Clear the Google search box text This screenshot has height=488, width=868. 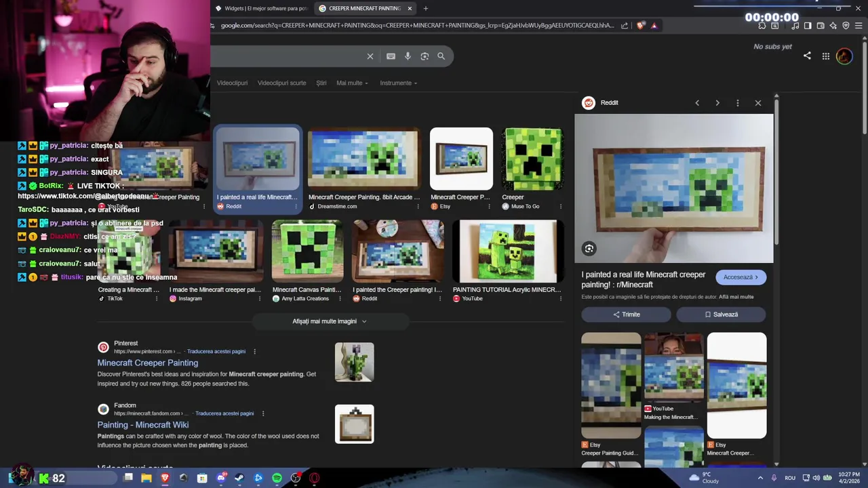pyautogui.click(x=370, y=56)
